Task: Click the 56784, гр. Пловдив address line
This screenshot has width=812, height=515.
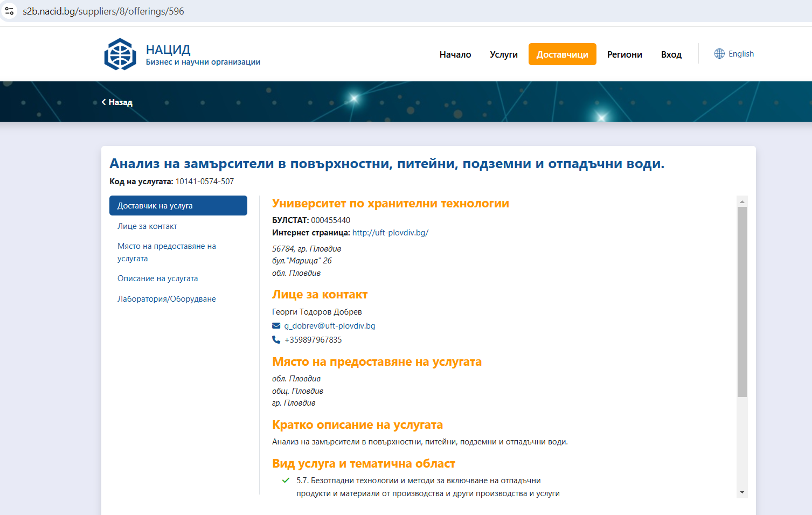Action: (x=307, y=249)
